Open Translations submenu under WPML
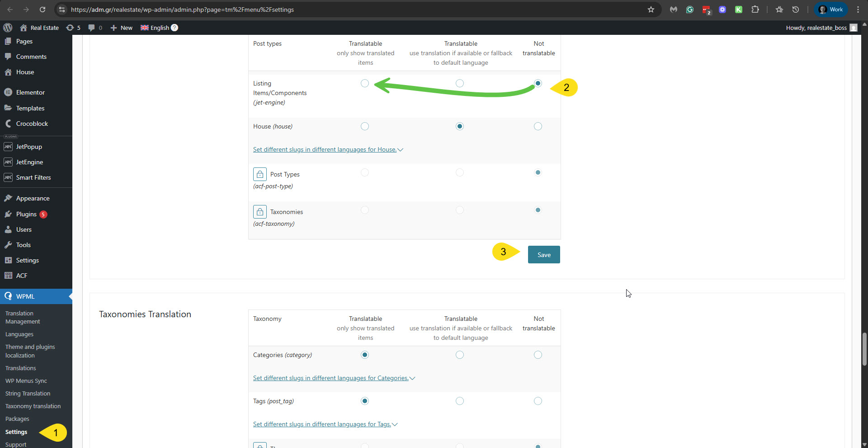 [x=21, y=368]
